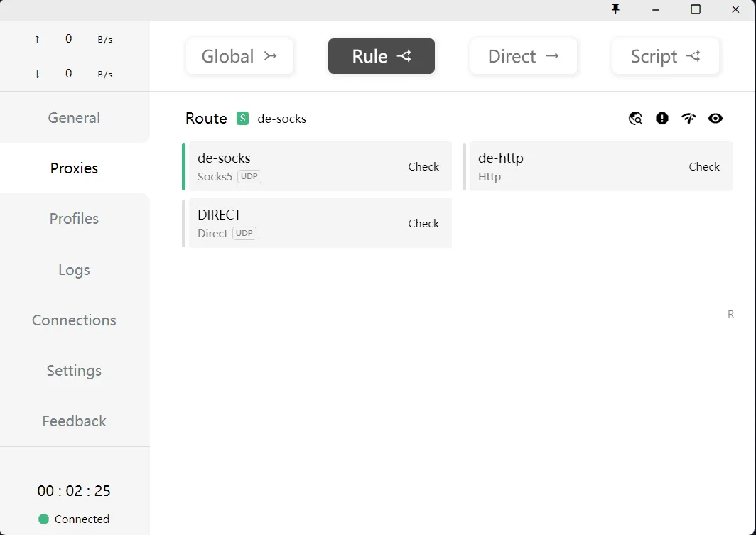Click the upload speed arrow indicator

pyautogui.click(x=37, y=40)
